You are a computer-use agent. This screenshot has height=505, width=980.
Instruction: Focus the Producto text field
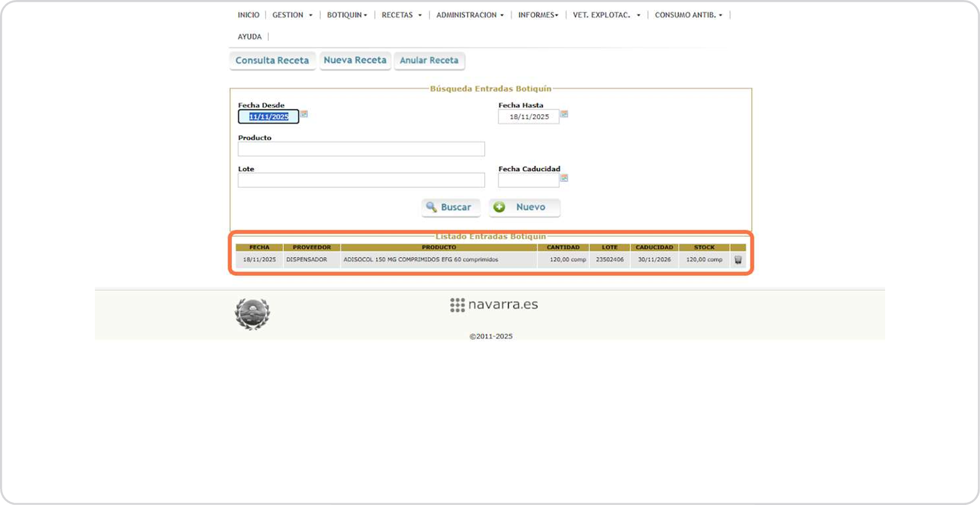click(x=361, y=149)
